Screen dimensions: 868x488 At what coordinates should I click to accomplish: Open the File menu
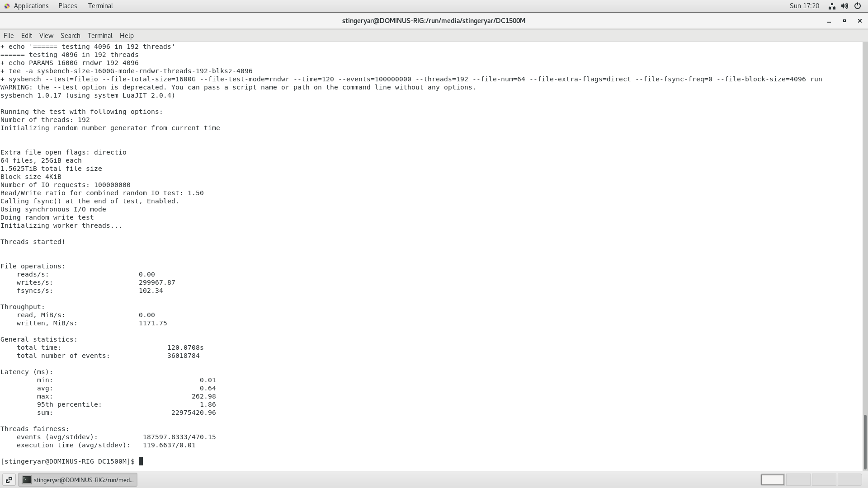(9, 36)
